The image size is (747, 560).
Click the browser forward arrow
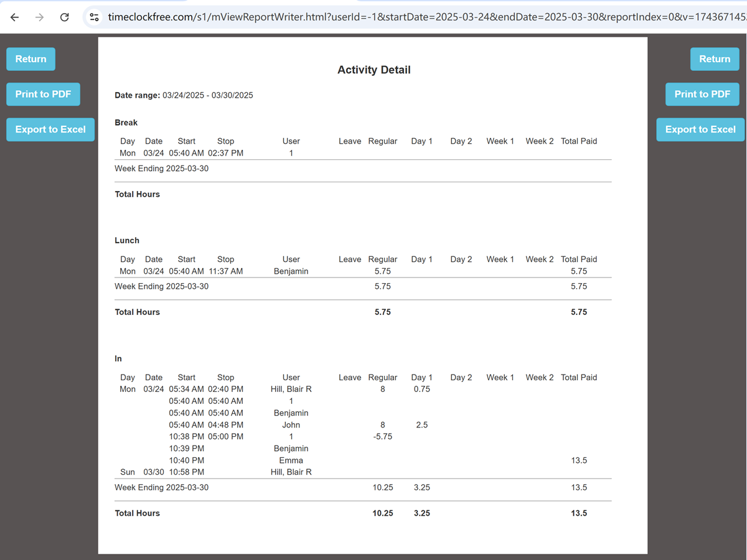tap(40, 17)
